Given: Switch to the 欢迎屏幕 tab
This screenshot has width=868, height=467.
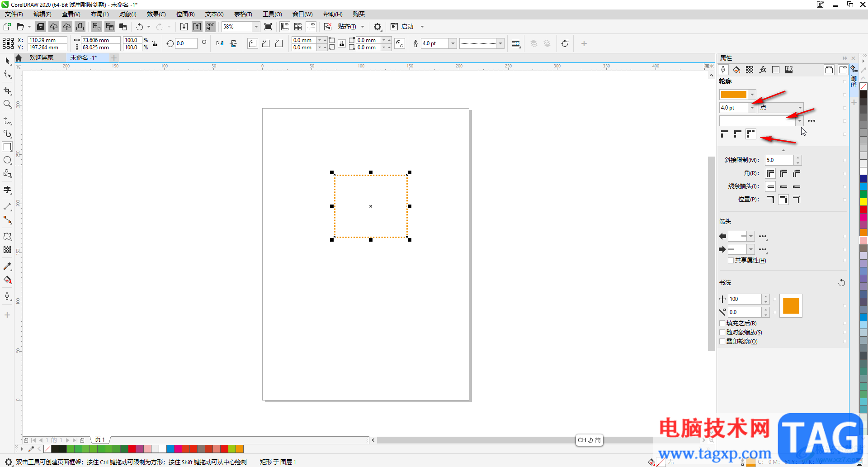Looking at the screenshot, I should (42, 57).
